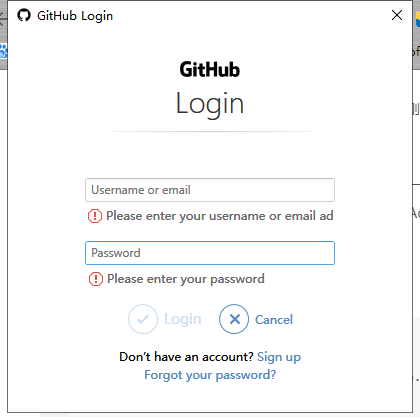Focus the Password field
This screenshot has height=420, width=420.
210,253
